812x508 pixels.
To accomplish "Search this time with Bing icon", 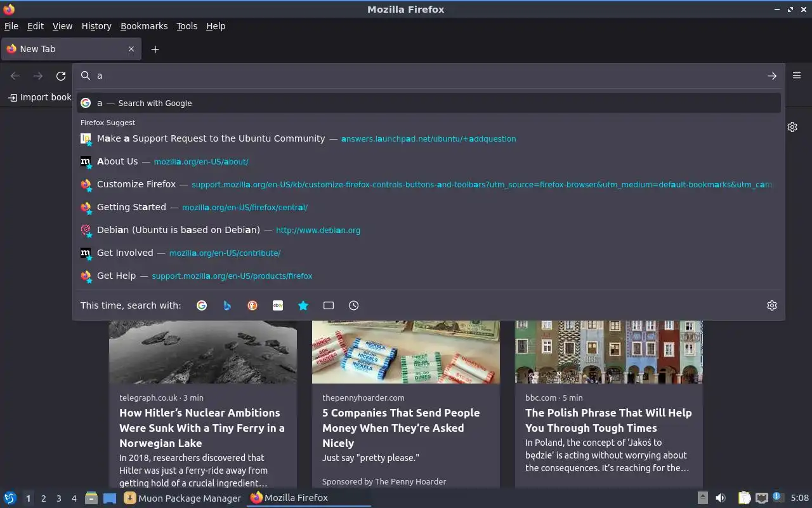I will tap(227, 305).
